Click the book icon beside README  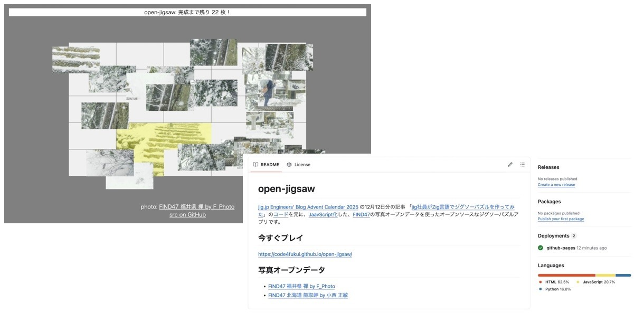point(255,165)
